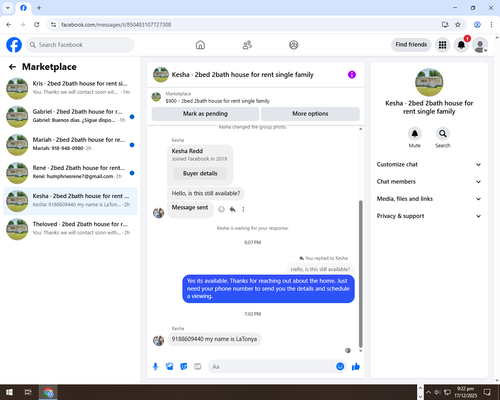The height and width of the screenshot is (400, 500).
Task: Open the emoji picker in message box
Action: [x=340, y=367]
